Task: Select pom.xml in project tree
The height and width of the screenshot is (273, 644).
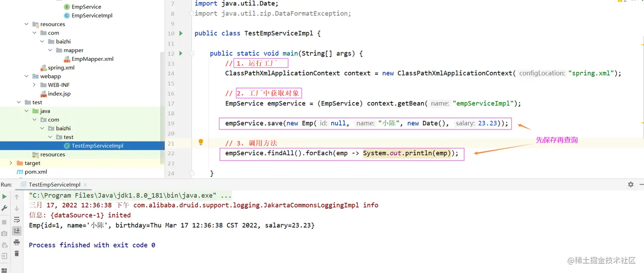Action: point(36,172)
